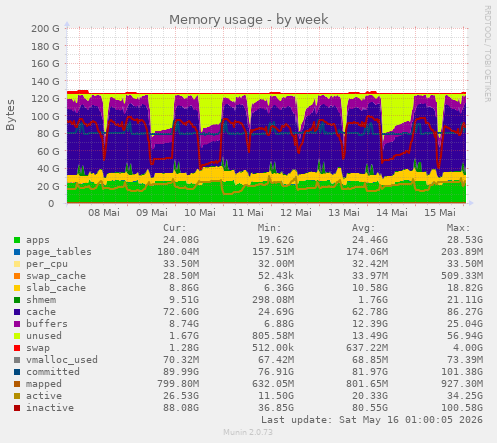Click the inactive max value 100.58G
The height and width of the screenshot is (443, 497).
pyautogui.click(x=462, y=408)
